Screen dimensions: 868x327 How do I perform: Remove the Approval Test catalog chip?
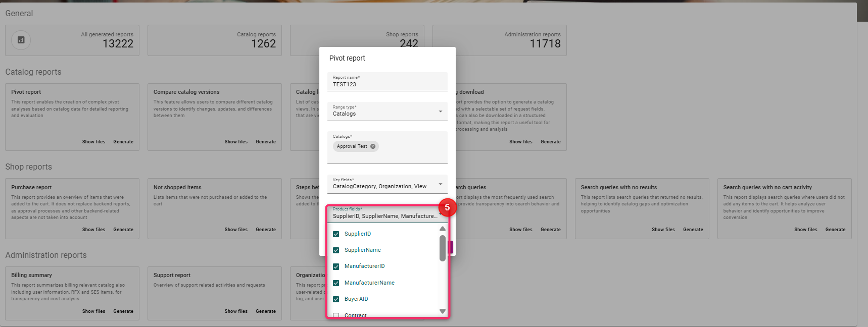373,146
